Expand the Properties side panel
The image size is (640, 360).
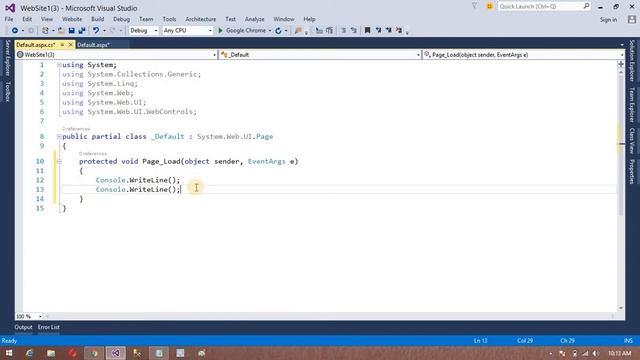(x=632, y=171)
